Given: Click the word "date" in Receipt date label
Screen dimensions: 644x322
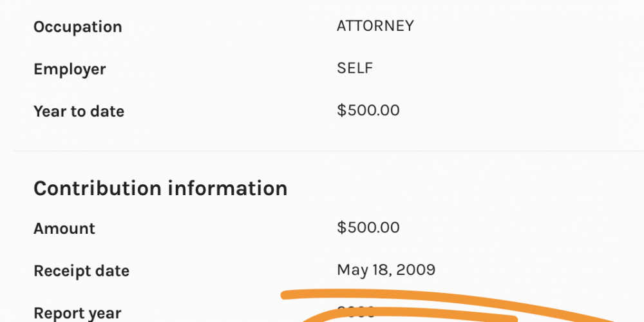Looking at the screenshot, I should coord(112,271).
